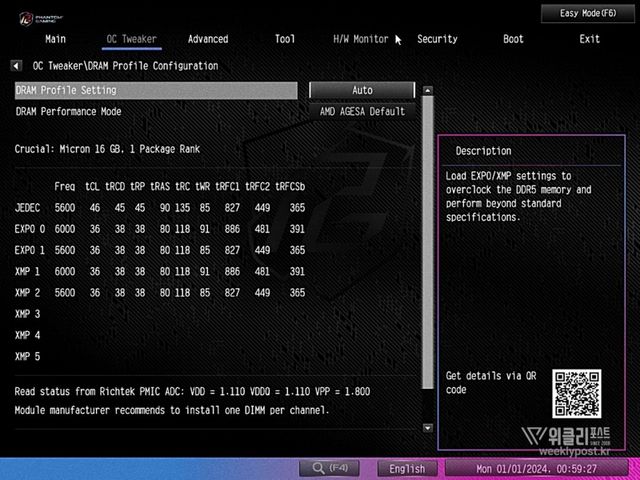640x480 pixels.
Task: Open the DRAM Profile Setting Auto dropdown
Action: [x=361, y=90]
